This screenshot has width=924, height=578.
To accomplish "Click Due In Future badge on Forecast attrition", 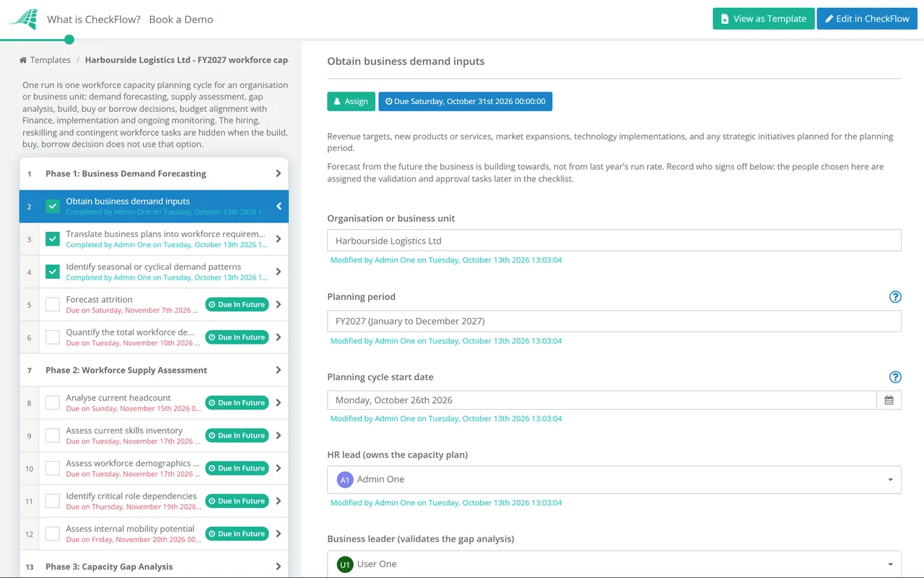I will pos(237,305).
